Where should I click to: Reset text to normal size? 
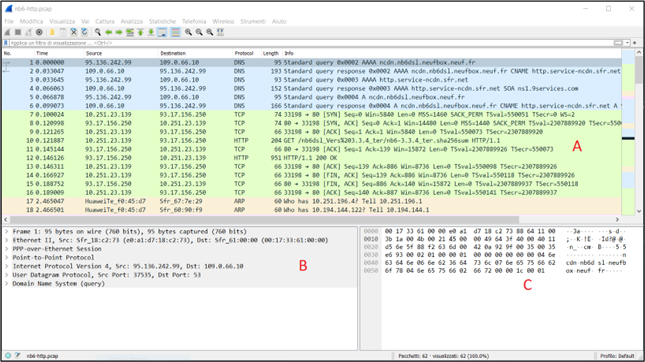pos(210,32)
